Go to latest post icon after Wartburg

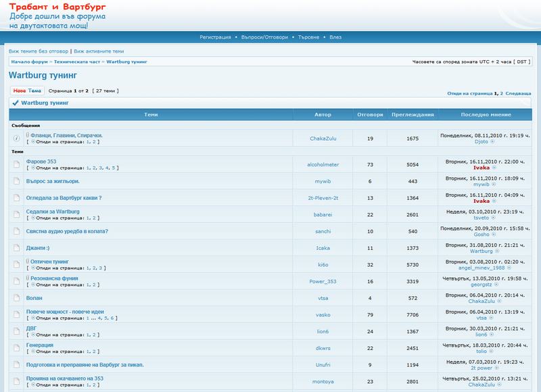click(x=497, y=251)
